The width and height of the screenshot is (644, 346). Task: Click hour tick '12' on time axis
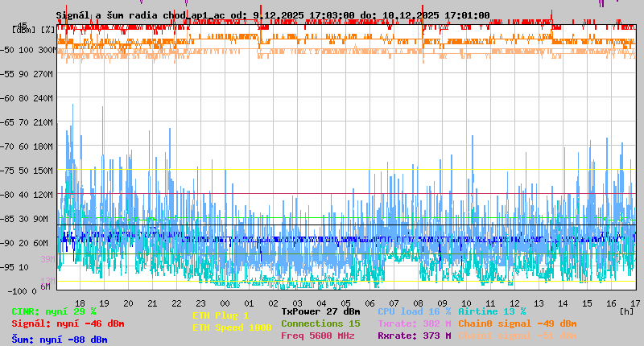[514, 303]
